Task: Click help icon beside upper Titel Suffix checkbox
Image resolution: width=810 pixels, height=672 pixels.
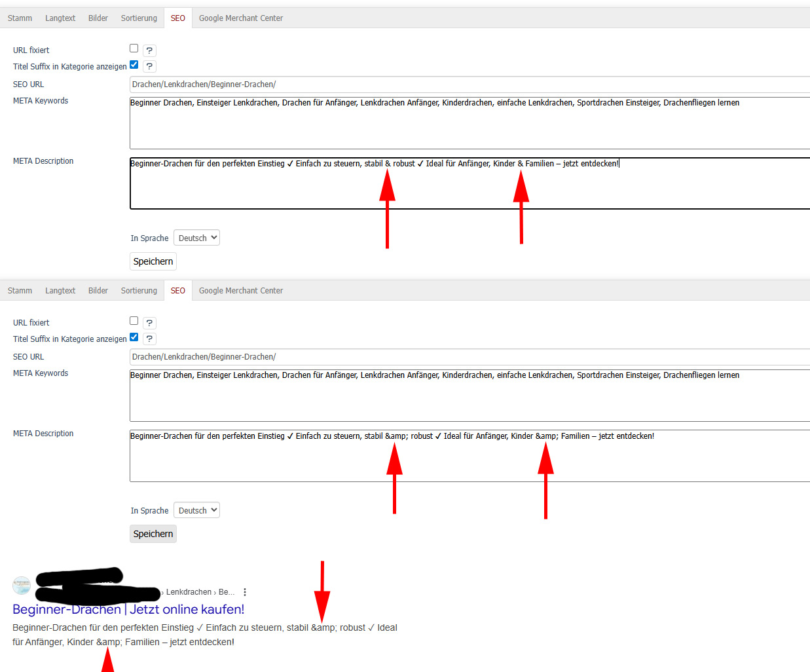Action: [x=149, y=66]
